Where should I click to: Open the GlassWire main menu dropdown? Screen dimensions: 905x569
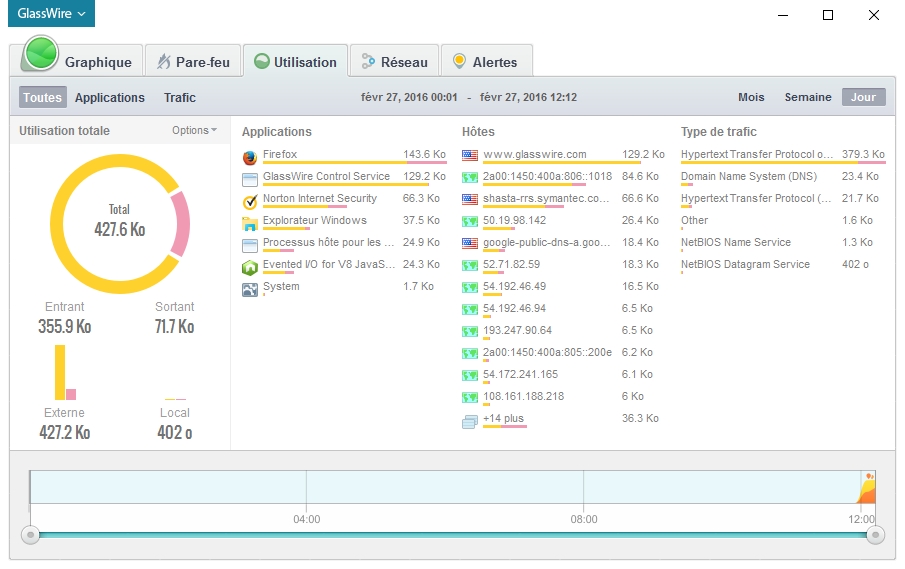tap(51, 13)
